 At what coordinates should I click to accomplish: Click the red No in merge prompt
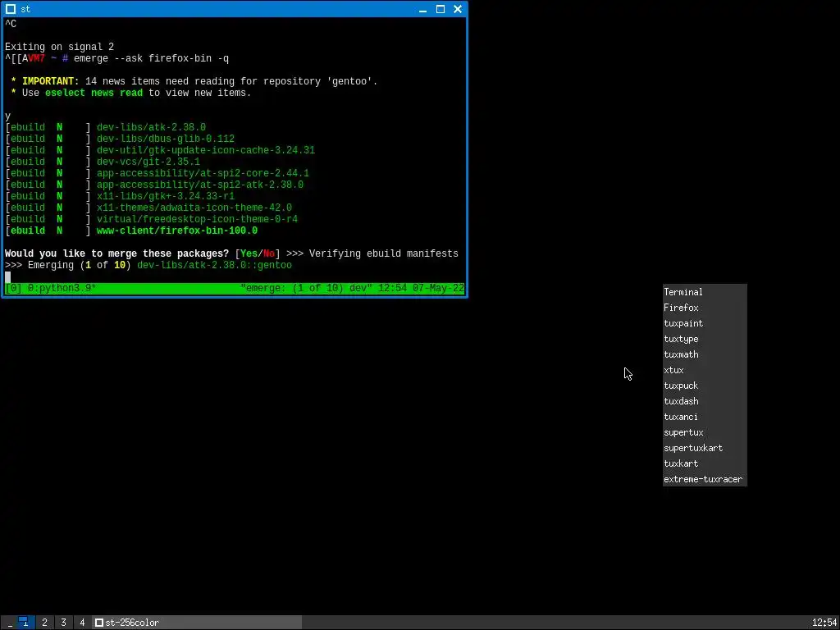(269, 253)
